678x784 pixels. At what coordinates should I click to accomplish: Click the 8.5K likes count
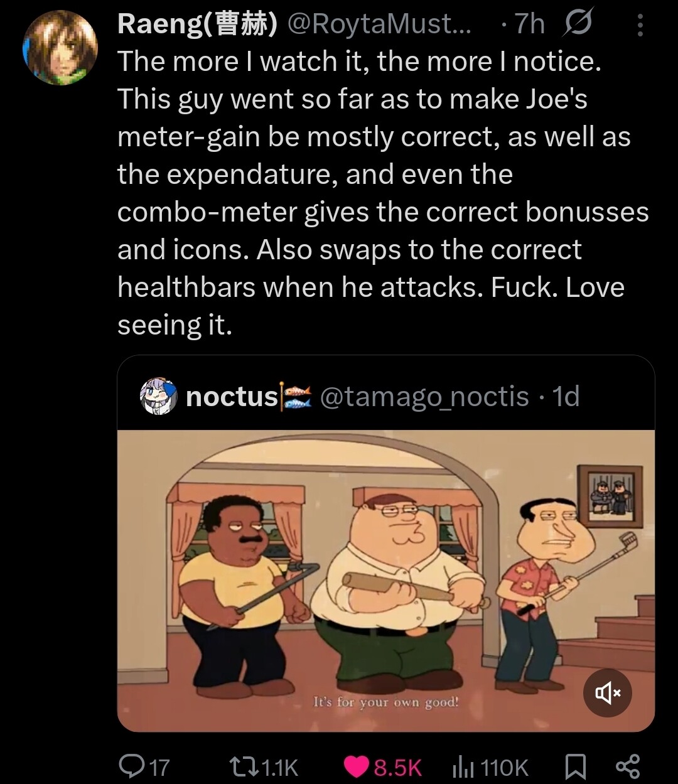click(398, 767)
